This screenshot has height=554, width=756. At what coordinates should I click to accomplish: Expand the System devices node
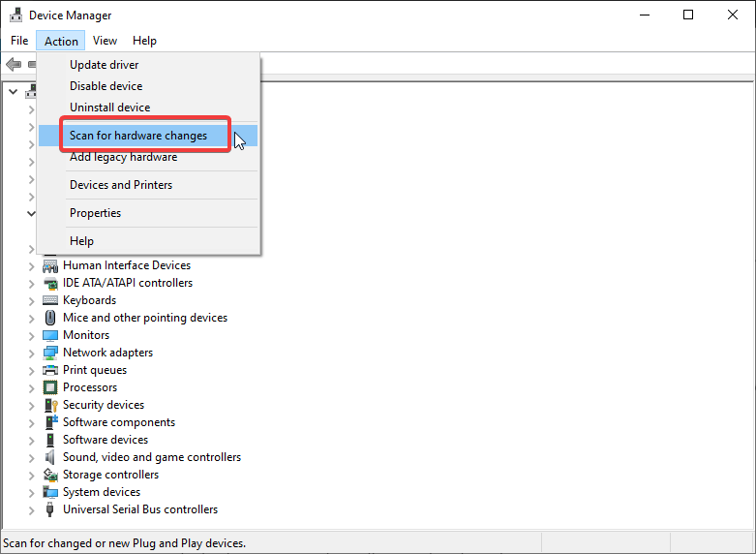(31, 492)
